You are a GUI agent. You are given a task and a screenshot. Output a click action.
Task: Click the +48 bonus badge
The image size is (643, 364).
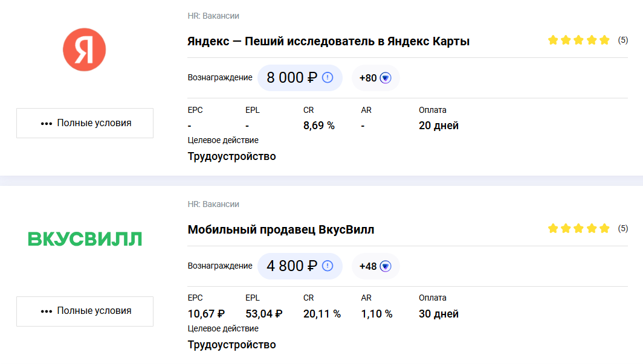click(375, 266)
